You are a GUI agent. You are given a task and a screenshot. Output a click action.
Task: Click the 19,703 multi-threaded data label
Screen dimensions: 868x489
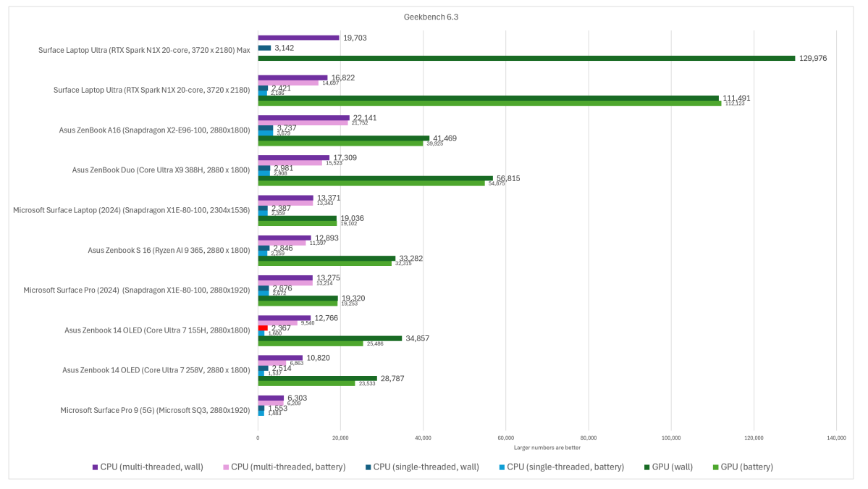[x=355, y=38]
